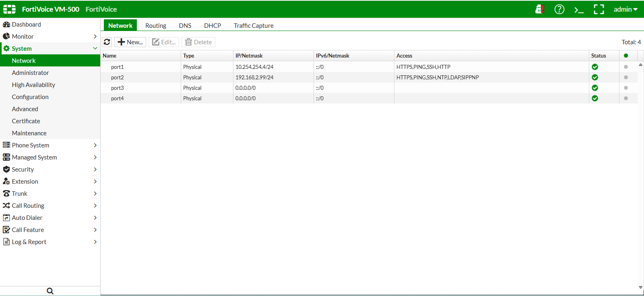Click the sidebar search magnifier icon
Viewport: 644px width, 296px height.
pyautogui.click(x=50, y=291)
